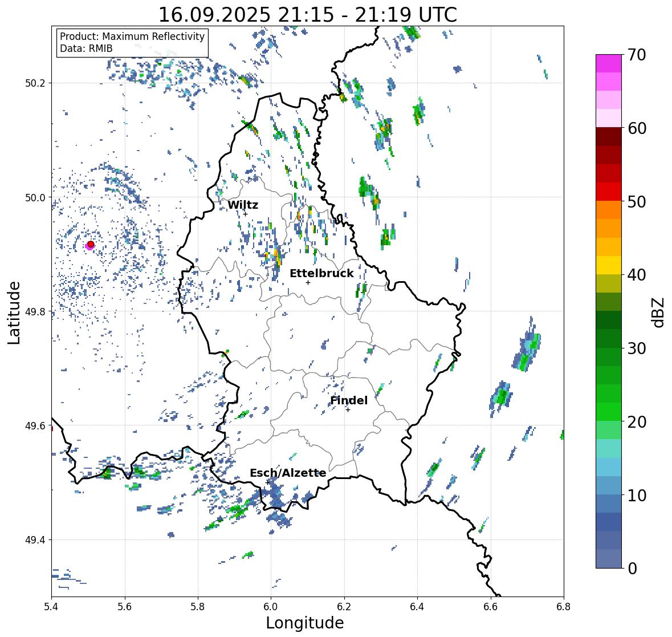Viewport: 672px width, 637px height.
Task: Click the longitude tick label 6.8
Action: tap(564, 606)
